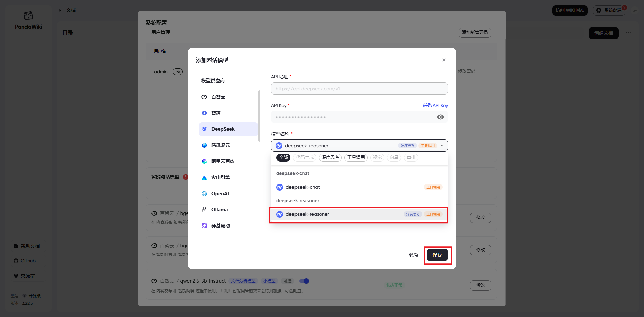Select 阿里云百炼 provider icon

[204, 161]
